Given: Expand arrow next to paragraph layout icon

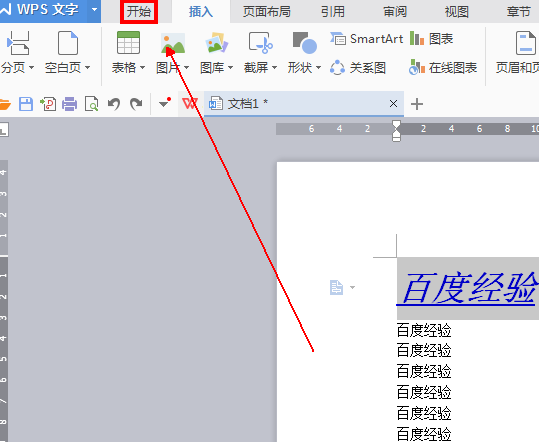Looking at the screenshot, I should point(352,287).
